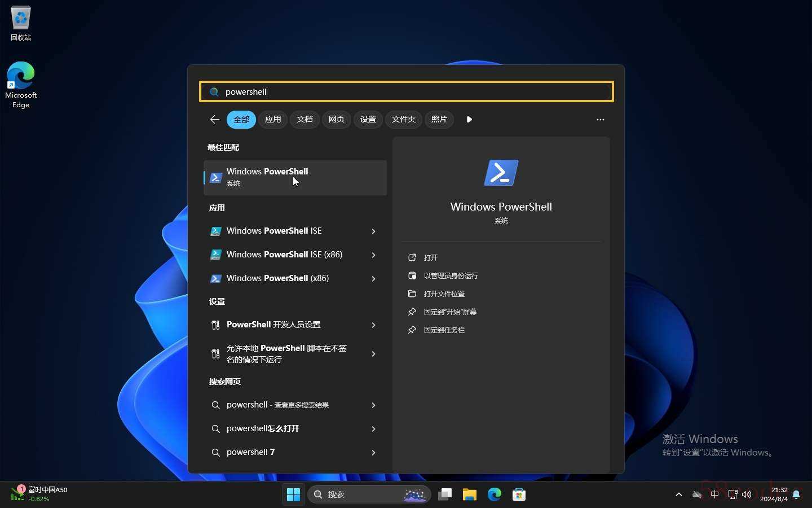The width and height of the screenshot is (812, 508).
Task: Click the back arrow in search panel
Action: tap(214, 119)
